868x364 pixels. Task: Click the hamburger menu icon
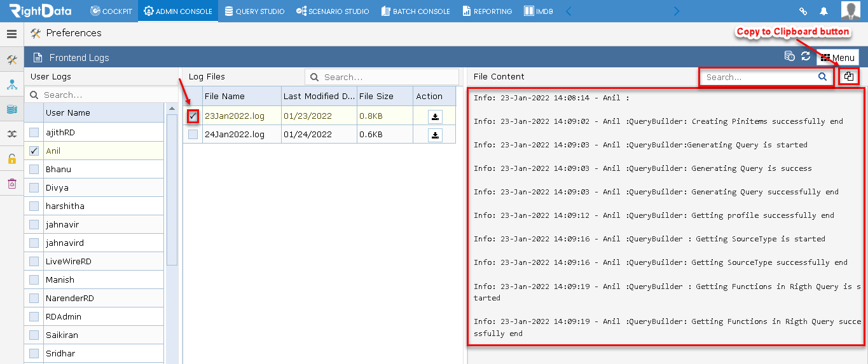(x=11, y=34)
